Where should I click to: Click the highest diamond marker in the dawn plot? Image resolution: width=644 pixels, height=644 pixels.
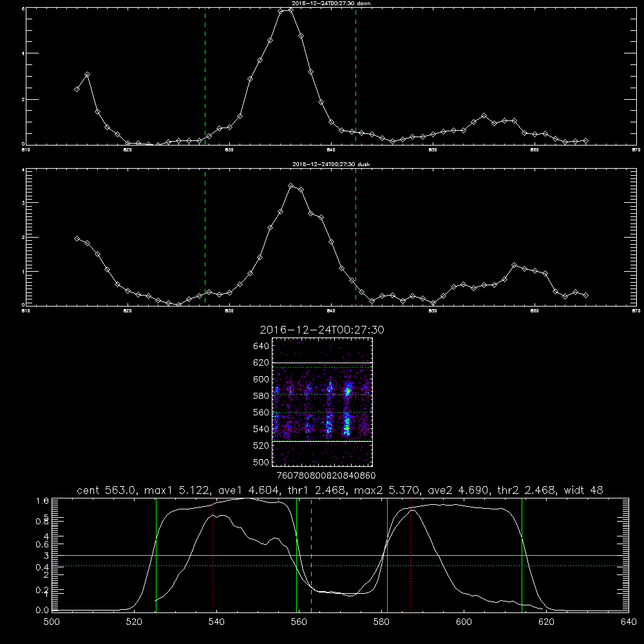coord(291,10)
